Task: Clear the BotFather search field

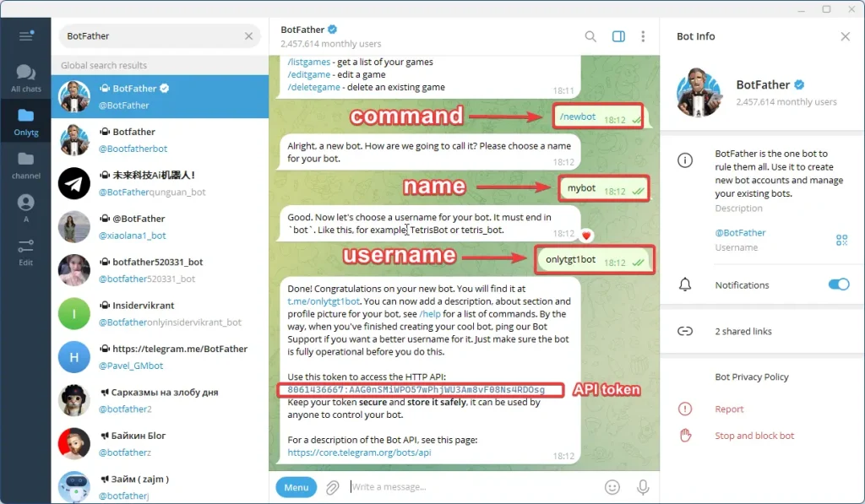Action: click(x=248, y=36)
